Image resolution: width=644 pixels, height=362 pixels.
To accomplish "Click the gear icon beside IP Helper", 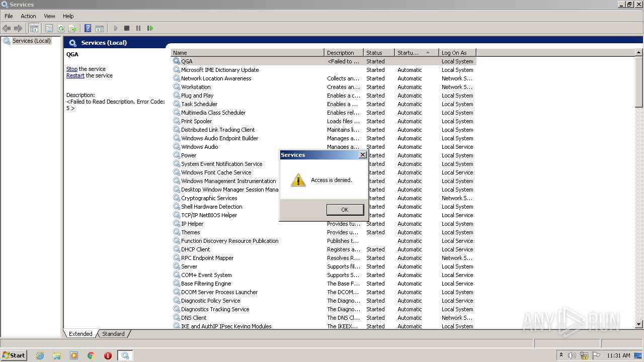I will [x=177, y=224].
